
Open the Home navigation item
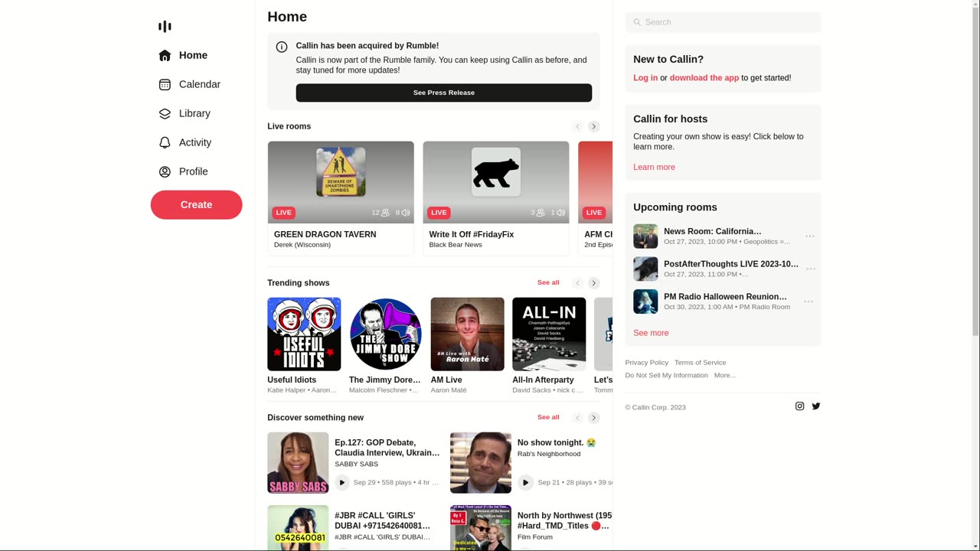(x=183, y=55)
